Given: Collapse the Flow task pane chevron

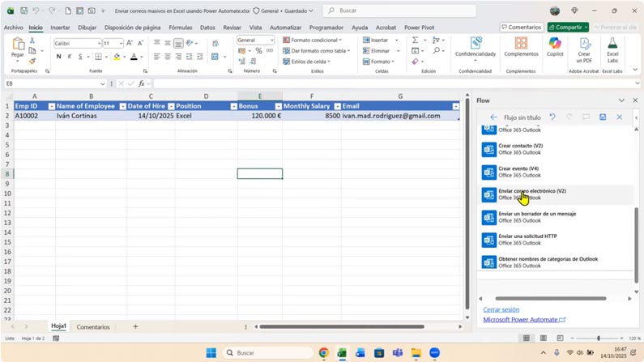Looking at the screenshot, I should (621, 100).
